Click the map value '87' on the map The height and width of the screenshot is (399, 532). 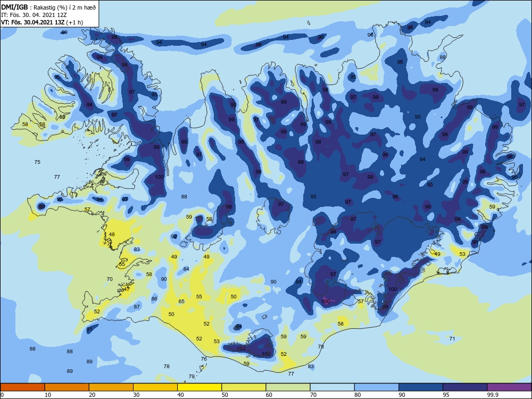(x=137, y=306)
